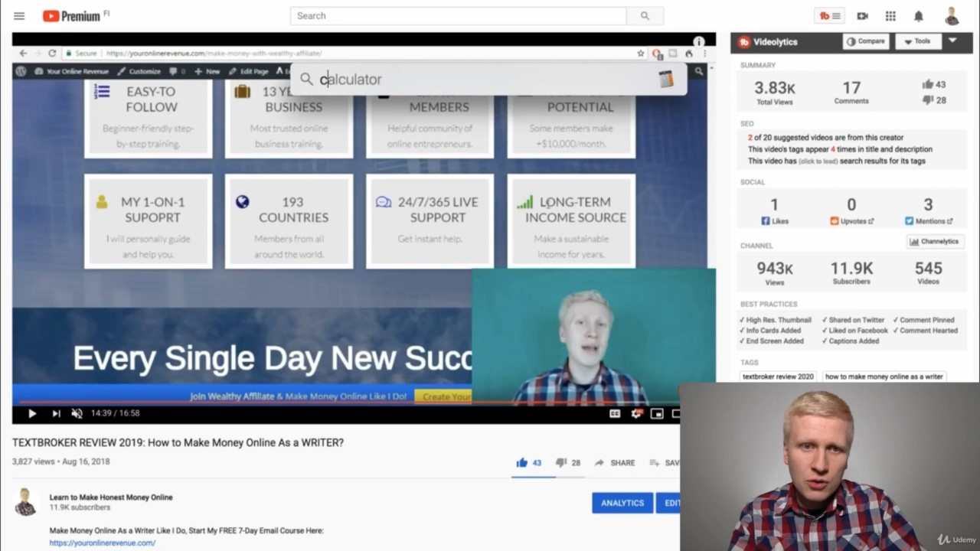The image size is (980, 551).
Task: Click the video title TEXTBROKER REVIEW 2019
Action: [x=178, y=442]
